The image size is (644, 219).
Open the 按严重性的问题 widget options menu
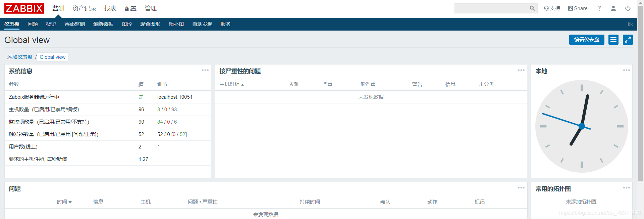coord(521,70)
